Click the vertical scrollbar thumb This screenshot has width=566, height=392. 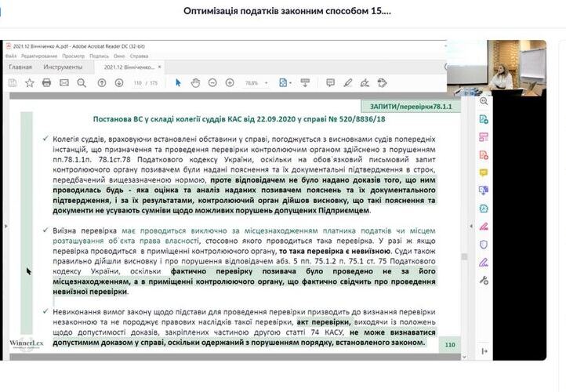point(464,256)
